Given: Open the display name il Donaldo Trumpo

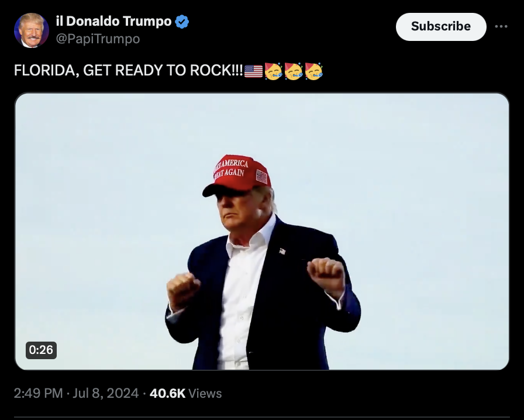Looking at the screenshot, I should point(113,22).
